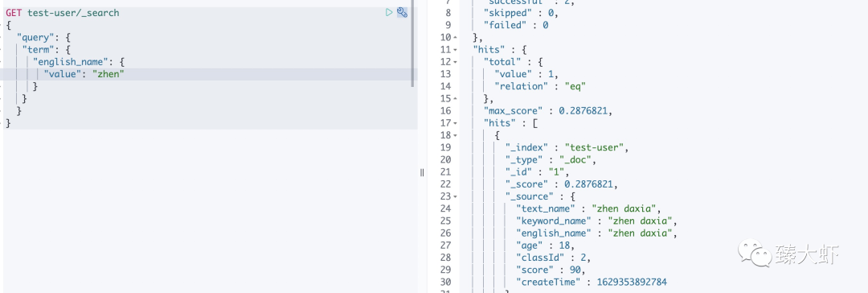Collapse the "_source" object on line 23

(x=455, y=196)
